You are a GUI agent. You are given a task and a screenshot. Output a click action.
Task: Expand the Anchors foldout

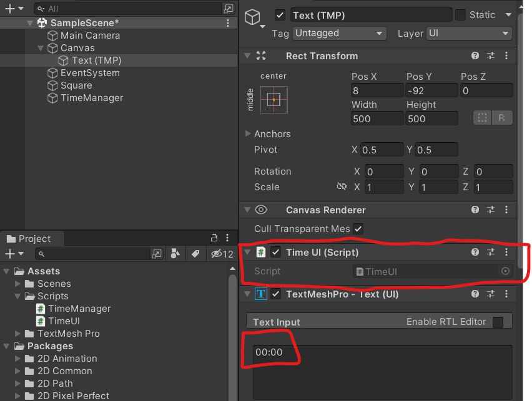pyautogui.click(x=248, y=134)
